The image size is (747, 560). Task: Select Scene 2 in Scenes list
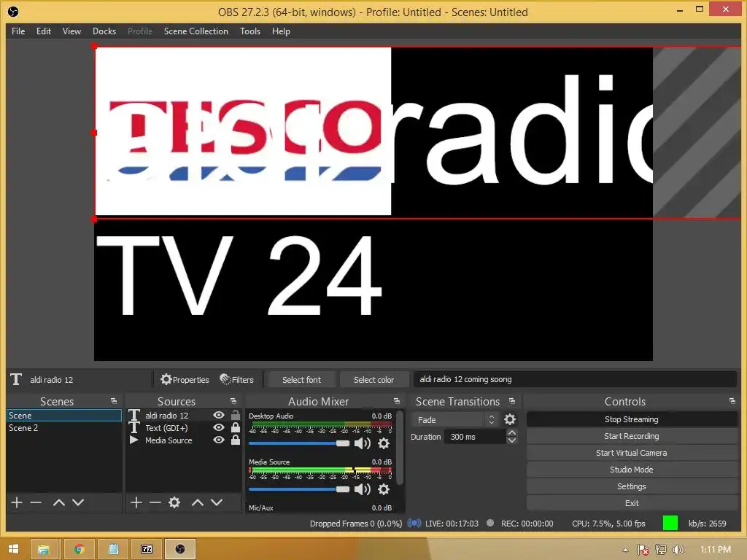[64, 427]
